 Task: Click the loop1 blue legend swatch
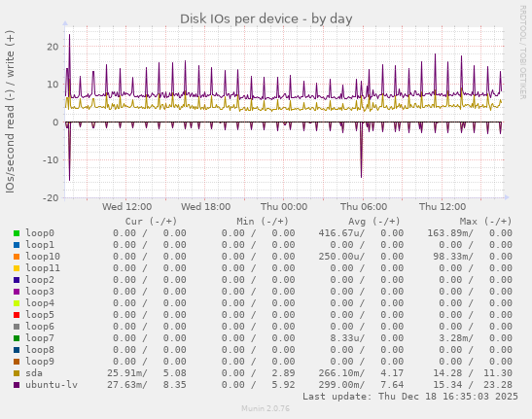coord(17,245)
